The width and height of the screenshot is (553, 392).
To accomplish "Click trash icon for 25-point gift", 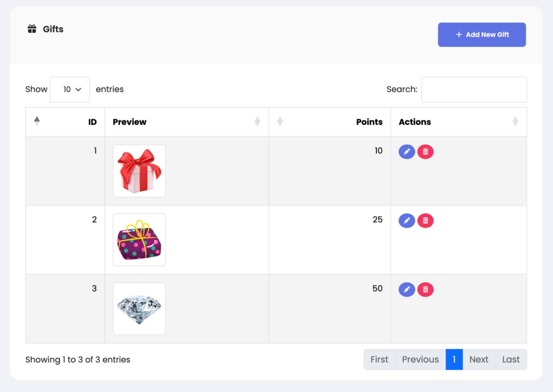I will [426, 220].
